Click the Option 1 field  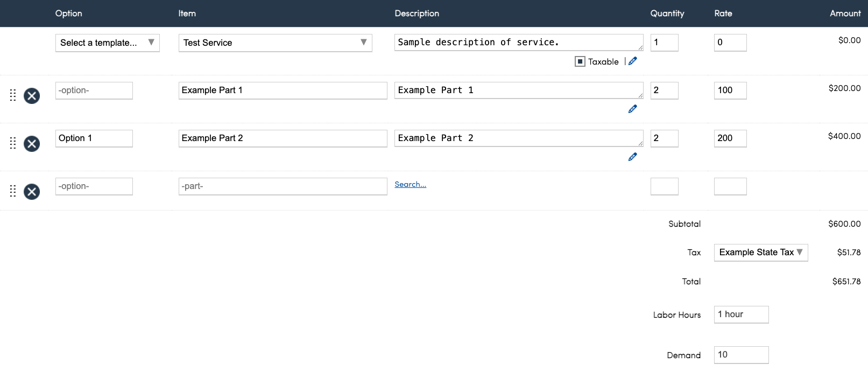[94, 138]
